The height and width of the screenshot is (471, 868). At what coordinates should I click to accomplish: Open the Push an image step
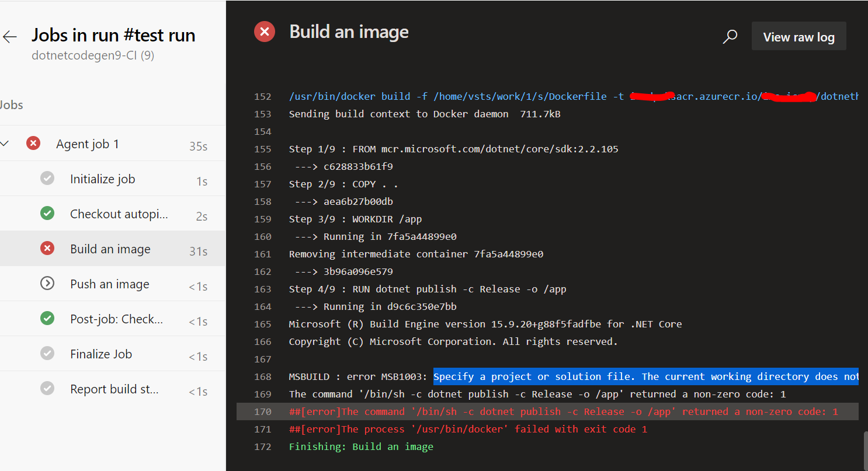point(113,284)
